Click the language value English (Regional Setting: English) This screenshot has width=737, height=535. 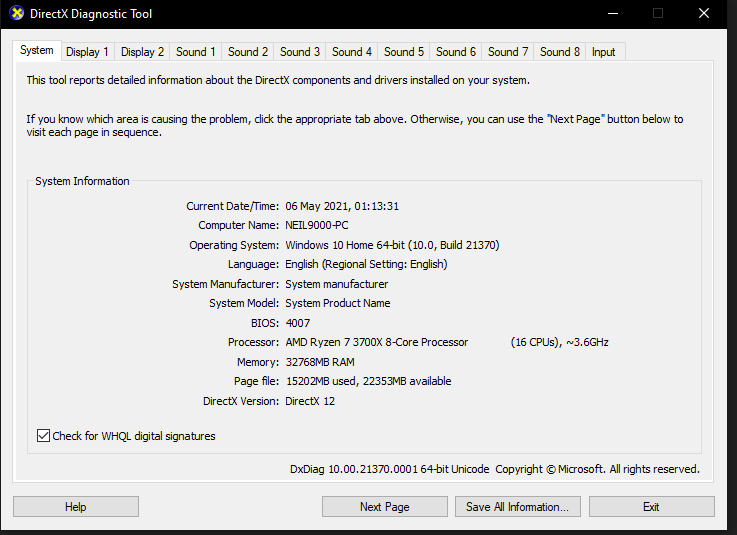click(366, 264)
